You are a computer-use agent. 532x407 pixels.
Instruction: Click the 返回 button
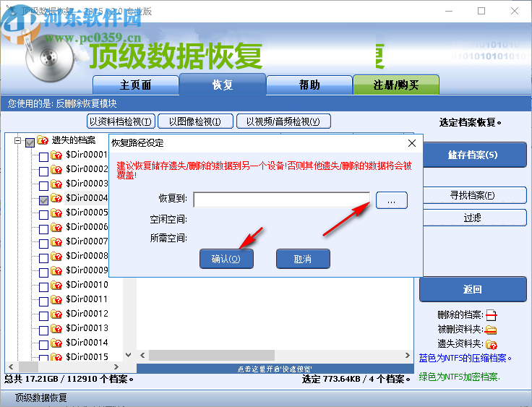pos(473,289)
